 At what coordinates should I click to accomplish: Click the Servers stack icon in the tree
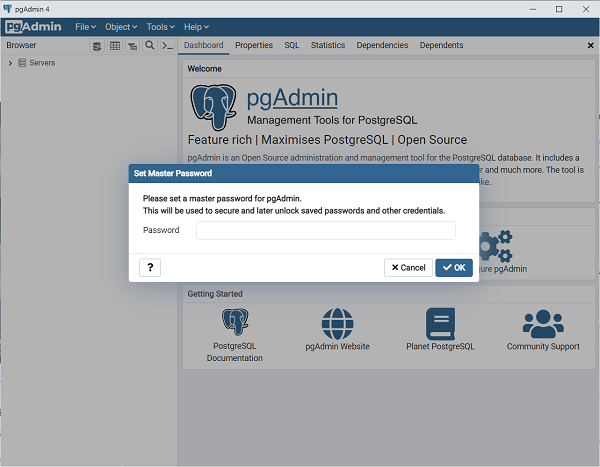tap(22, 63)
